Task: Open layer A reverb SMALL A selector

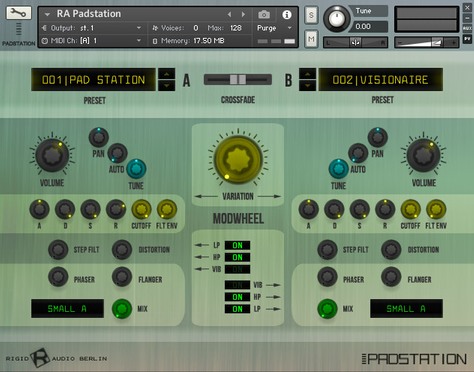Action: [x=67, y=309]
